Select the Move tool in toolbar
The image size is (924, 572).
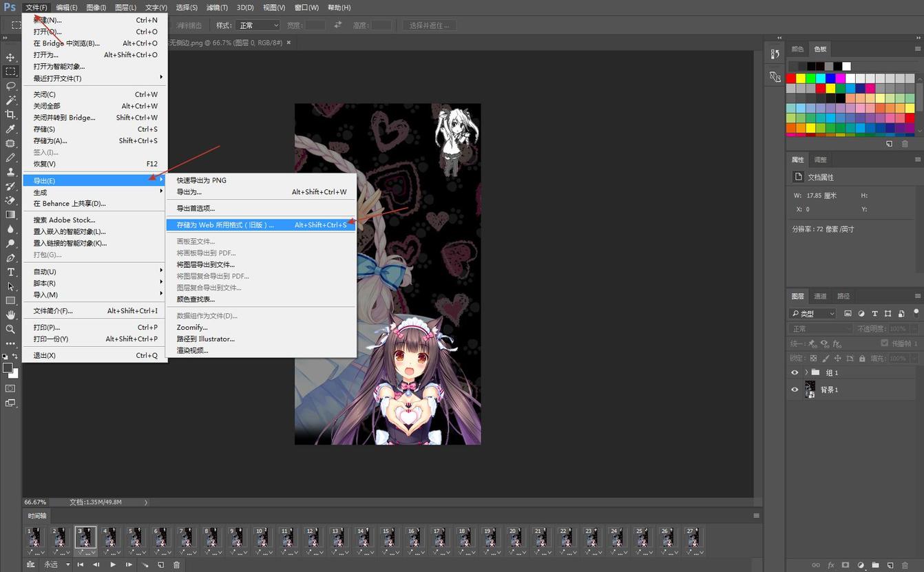(10, 57)
